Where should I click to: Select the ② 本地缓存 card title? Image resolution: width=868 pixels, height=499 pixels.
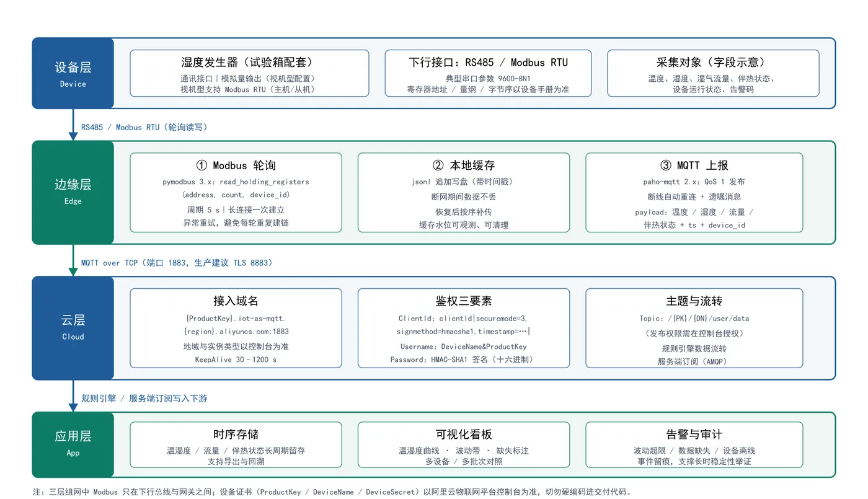pos(464,166)
